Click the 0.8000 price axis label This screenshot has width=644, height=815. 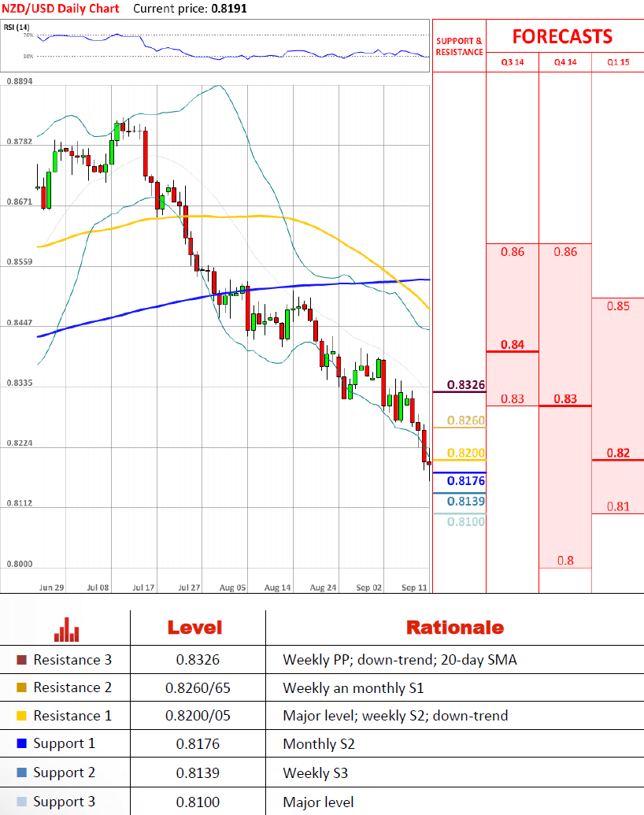(19, 564)
